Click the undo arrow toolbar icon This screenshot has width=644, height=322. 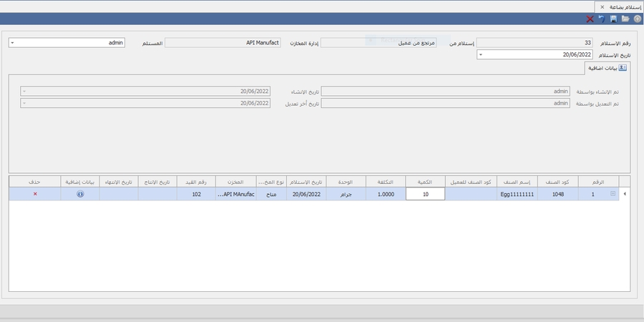click(601, 19)
